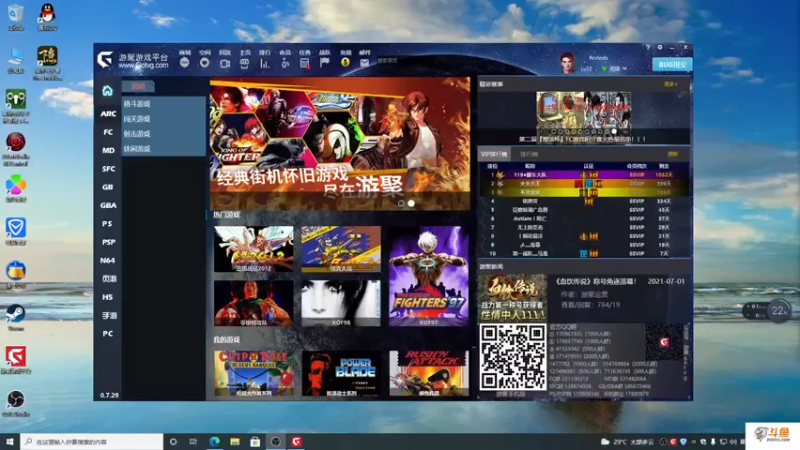Viewport: 800px width, 450px height.
Task: Select the last event carousel dot
Action: (614, 132)
